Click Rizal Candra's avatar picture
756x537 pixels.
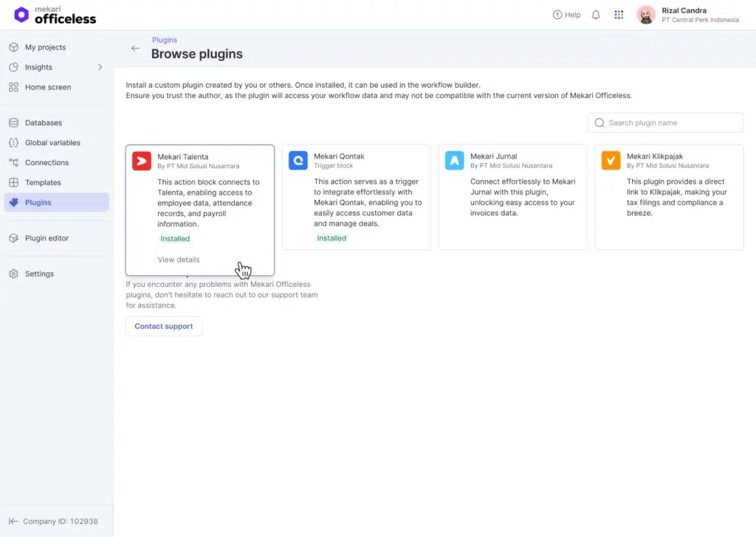[x=646, y=15]
